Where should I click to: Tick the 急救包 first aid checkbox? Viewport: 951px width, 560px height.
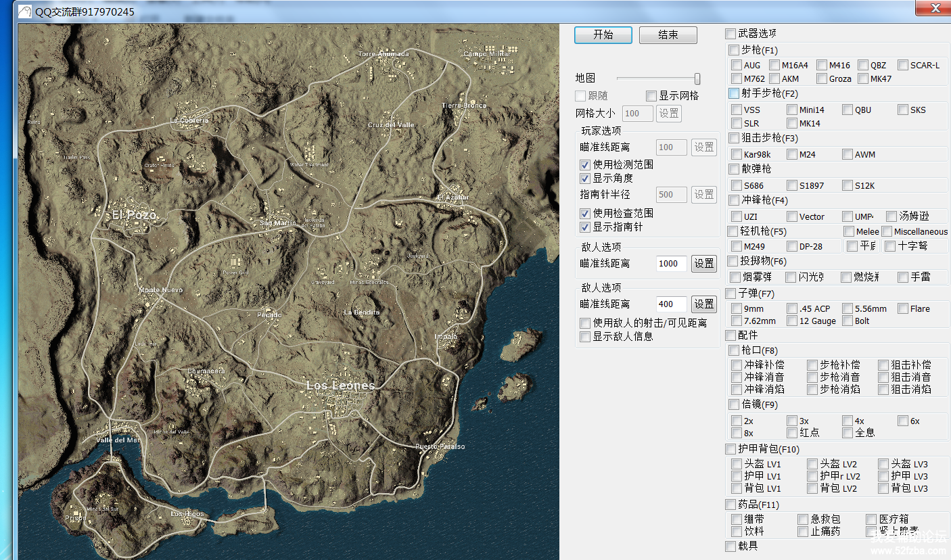(803, 519)
